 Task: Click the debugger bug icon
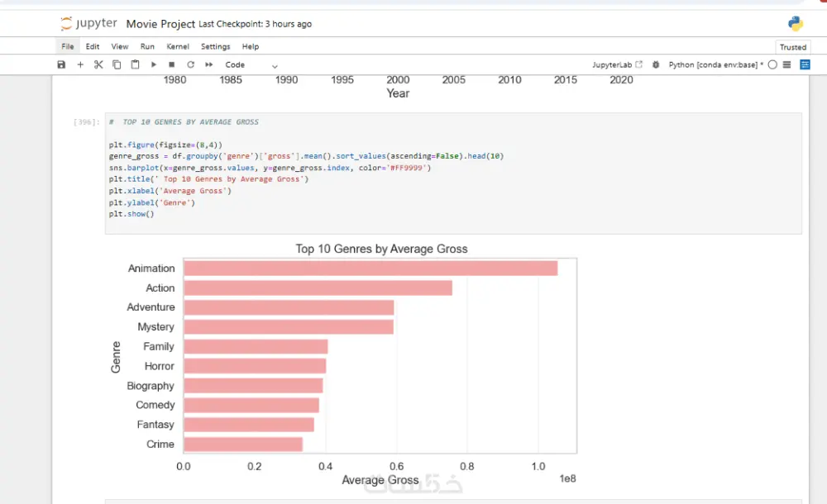click(656, 64)
